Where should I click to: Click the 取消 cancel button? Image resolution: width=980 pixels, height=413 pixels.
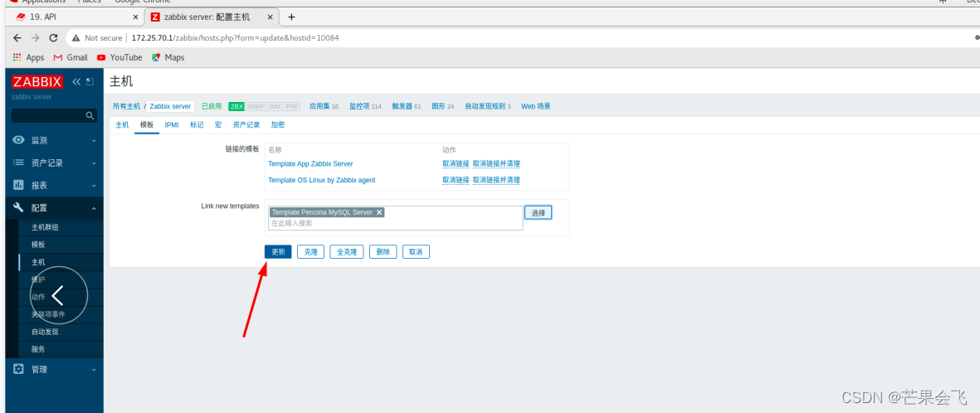coord(417,252)
